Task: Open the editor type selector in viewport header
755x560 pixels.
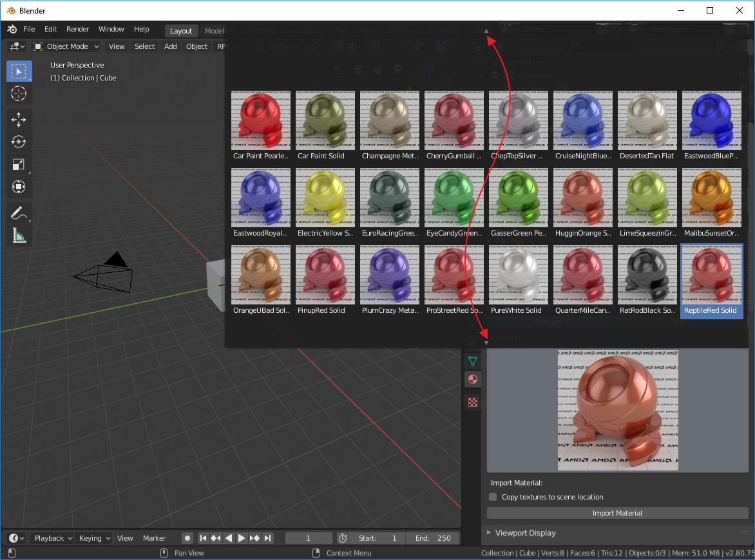Action: point(17,46)
